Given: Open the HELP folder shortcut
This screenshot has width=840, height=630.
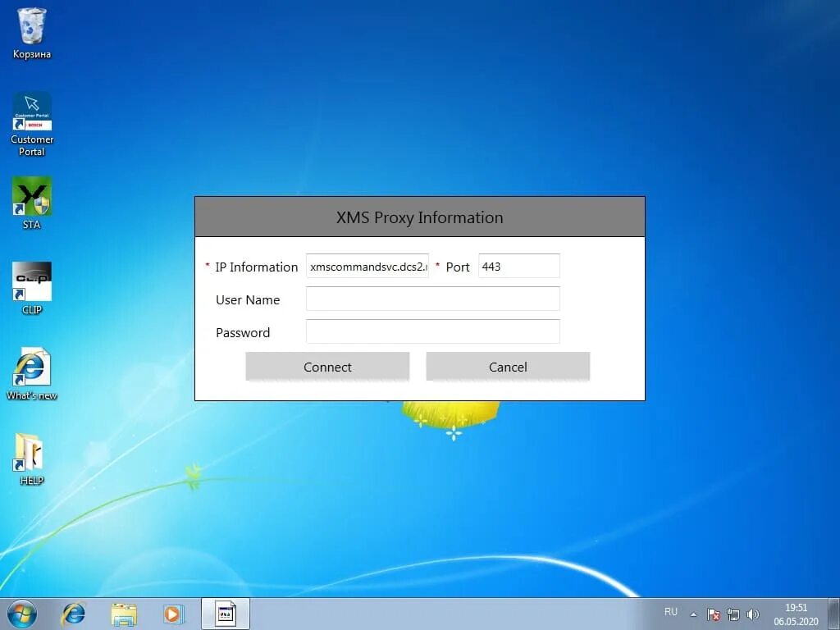Looking at the screenshot, I should (x=32, y=459).
